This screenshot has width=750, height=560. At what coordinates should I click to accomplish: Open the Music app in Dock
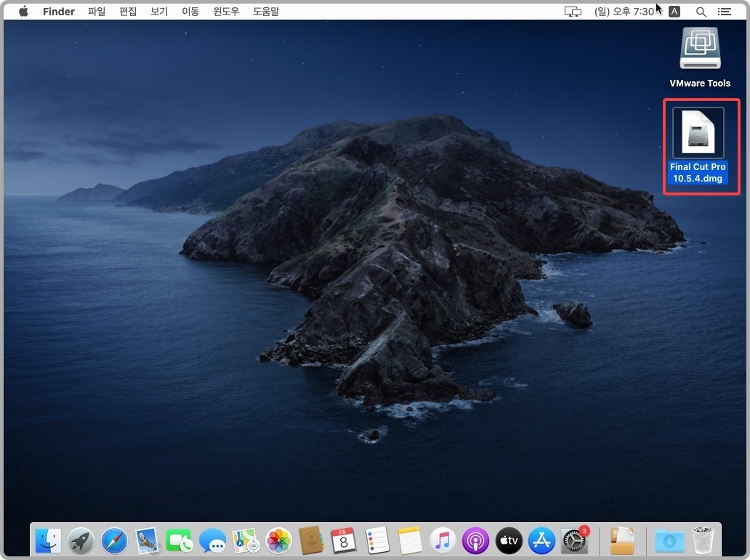[x=443, y=541]
